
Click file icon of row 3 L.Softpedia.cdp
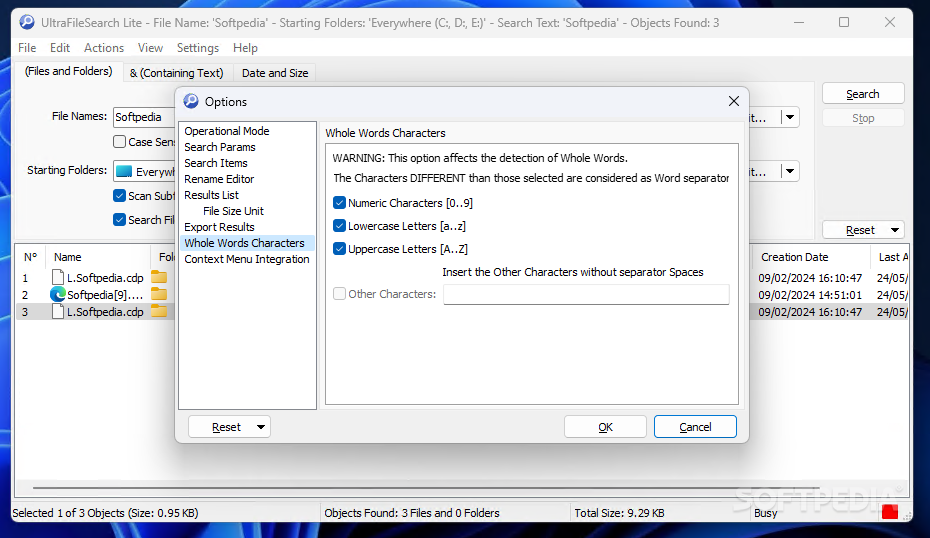coord(58,311)
